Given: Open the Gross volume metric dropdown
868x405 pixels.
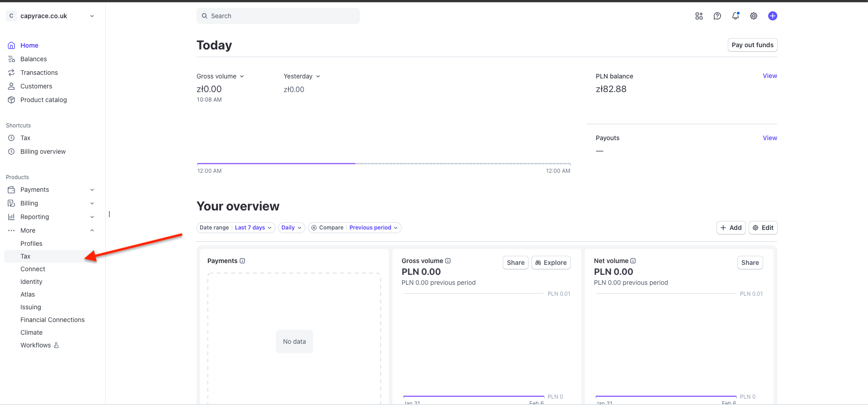Looking at the screenshot, I should tap(220, 76).
